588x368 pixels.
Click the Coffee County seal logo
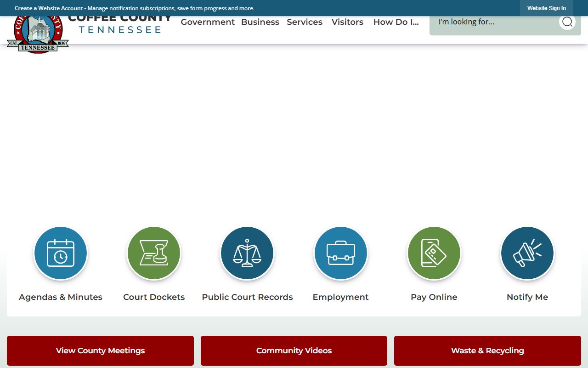click(38, 34)
